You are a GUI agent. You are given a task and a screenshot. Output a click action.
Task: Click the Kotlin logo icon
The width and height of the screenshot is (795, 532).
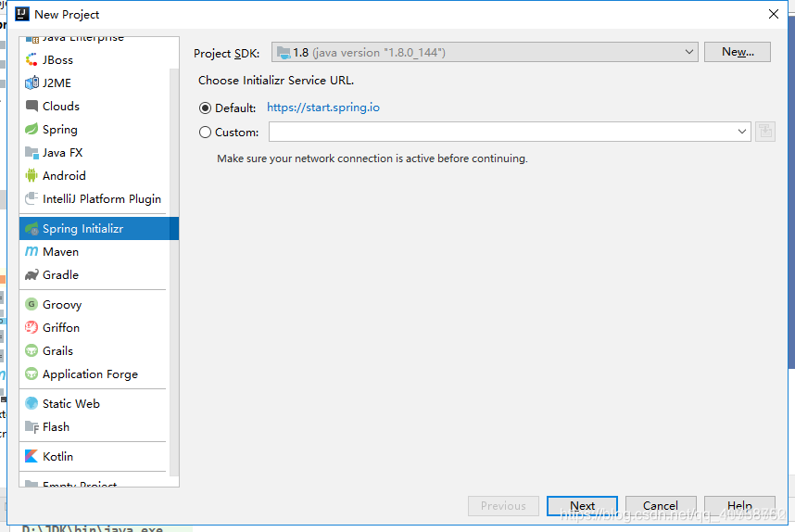coord(32,456)
